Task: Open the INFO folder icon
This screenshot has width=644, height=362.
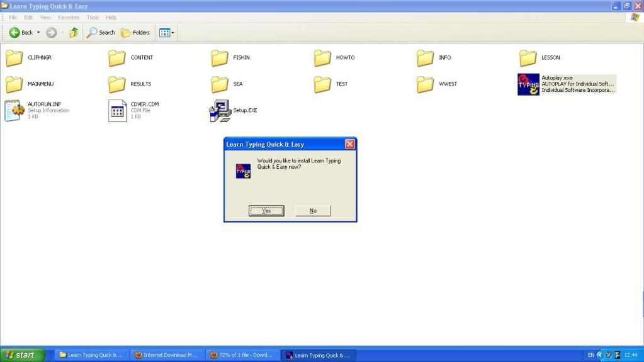Action: pos(425,58)
